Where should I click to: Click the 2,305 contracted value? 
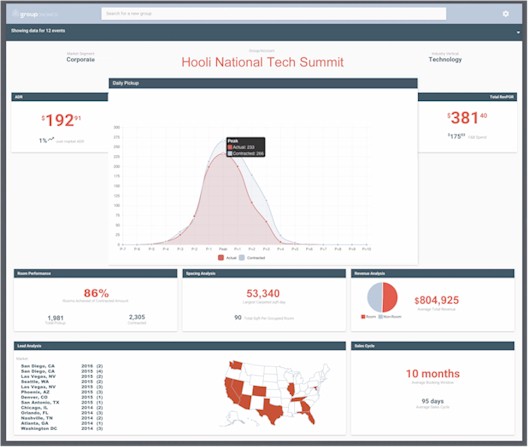coord(137,317)
